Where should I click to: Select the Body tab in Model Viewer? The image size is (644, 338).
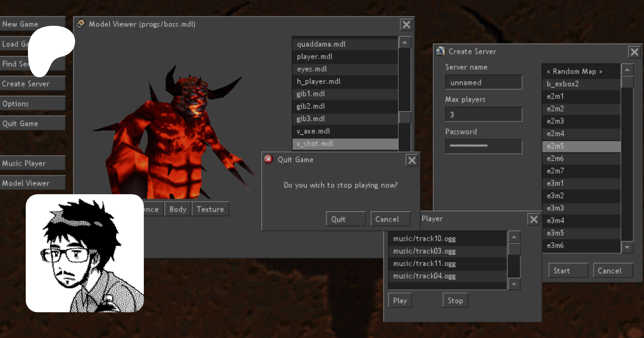click(178, 209)
